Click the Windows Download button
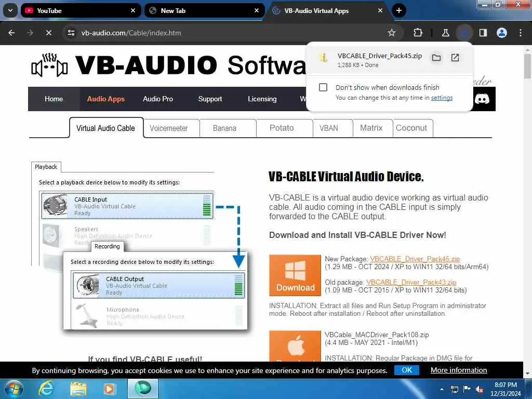The width and height of the screenshot is (532, 399). coord(295,275)
